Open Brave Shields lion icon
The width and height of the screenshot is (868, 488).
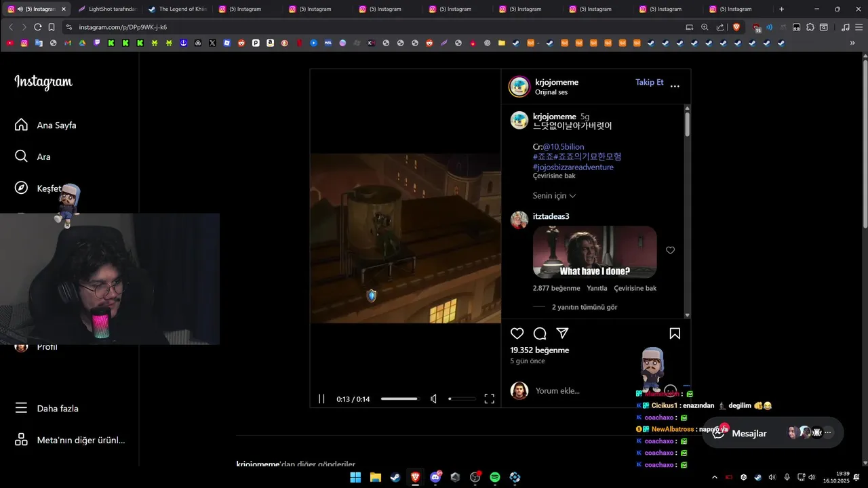[736, 27]
